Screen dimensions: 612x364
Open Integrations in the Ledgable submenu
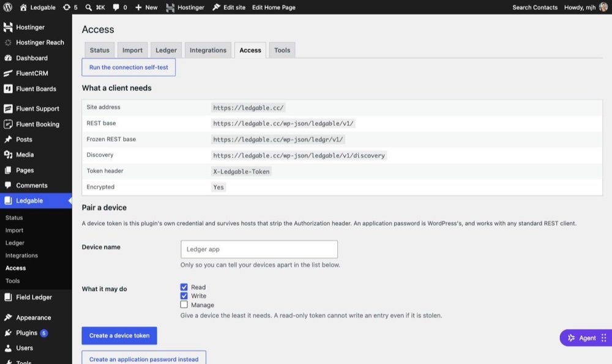pyautogui.click(x=21, y=256)
